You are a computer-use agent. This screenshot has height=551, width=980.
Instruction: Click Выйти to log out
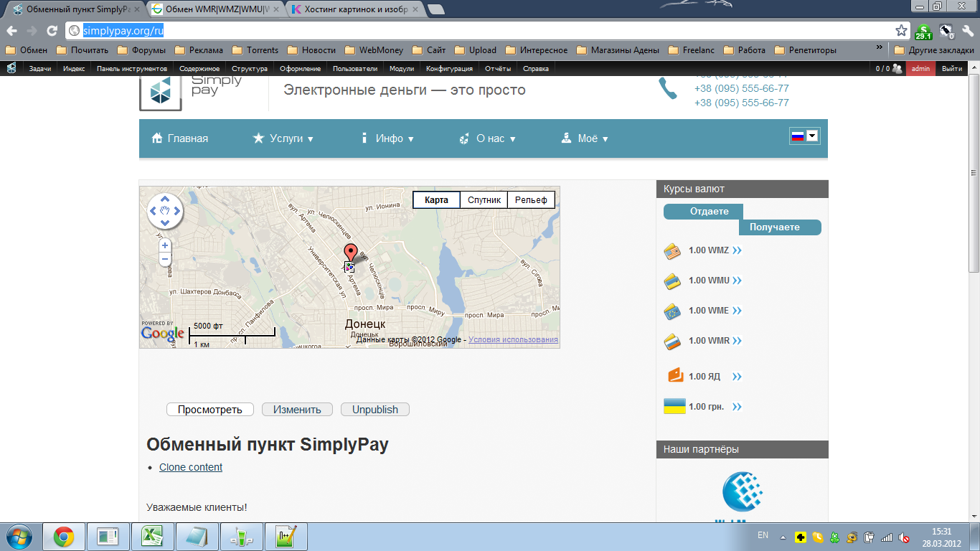click(952, 69)
